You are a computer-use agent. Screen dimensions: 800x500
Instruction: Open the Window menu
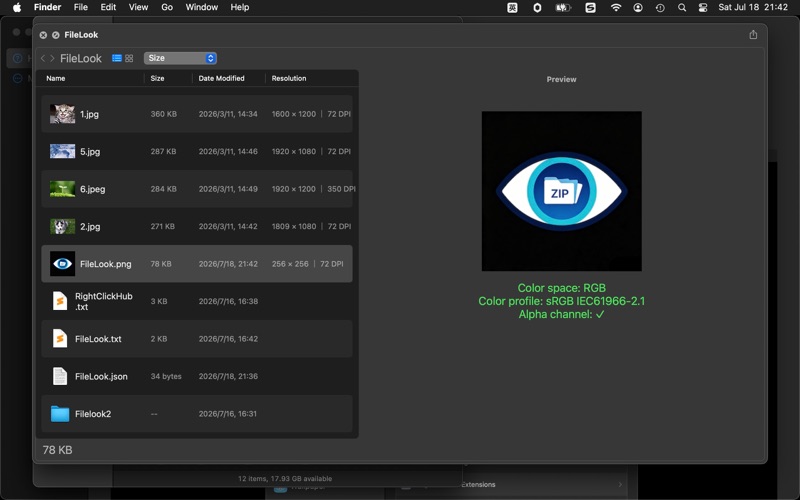[202, 7]
